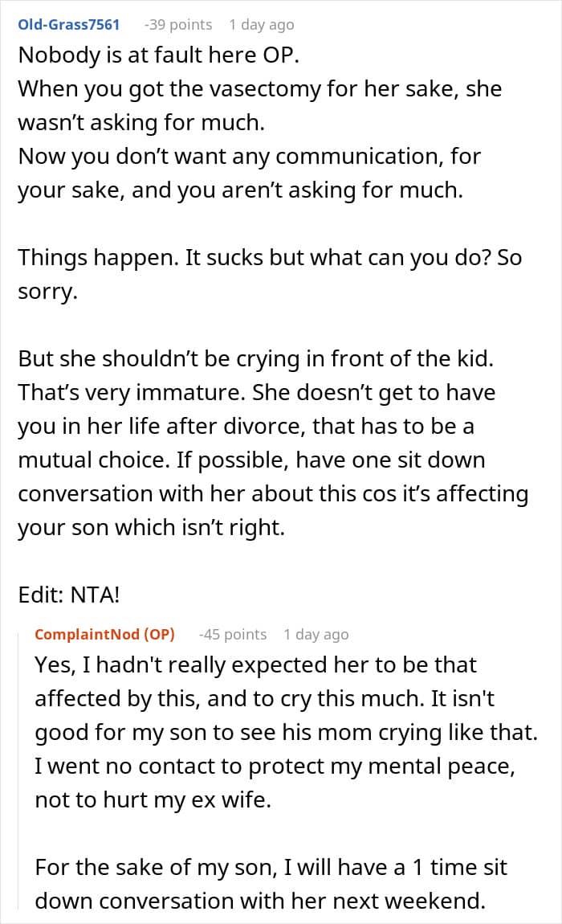Screen dimensions: 562x924
Task: Click the "For the sake of my son" line
Action: pos(271,868)
